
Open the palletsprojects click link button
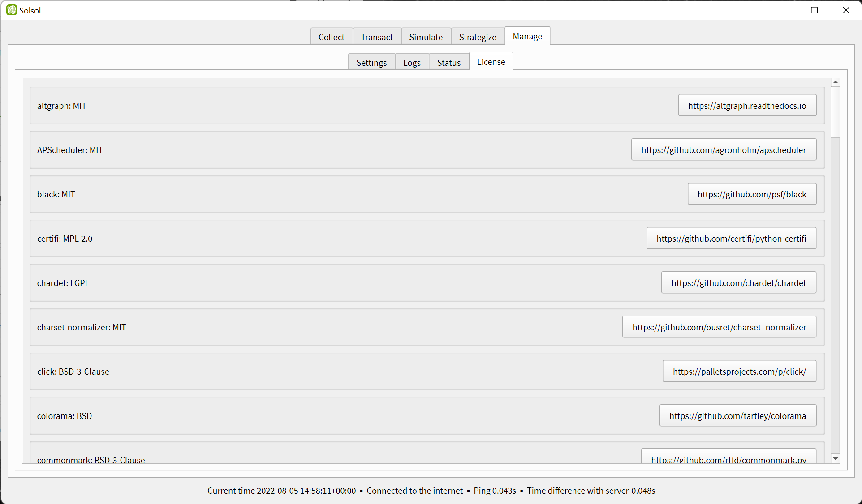point(739,372)
